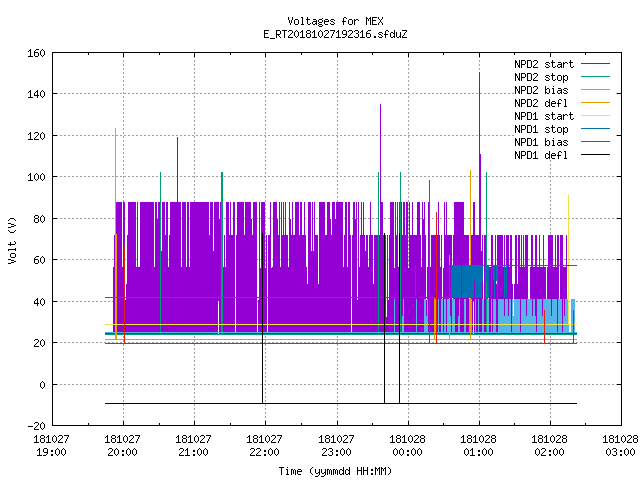Image resolution: width=640 pixels, height=480 pixels.
Task: Click the black NPD1 defl legend line
Action: click(x=595, y=155)
